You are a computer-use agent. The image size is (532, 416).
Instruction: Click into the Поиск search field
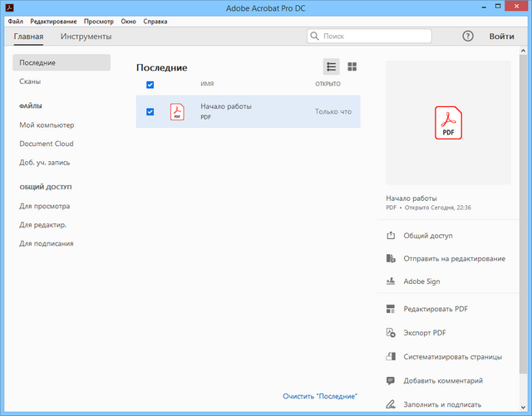(x=374, y=37)
